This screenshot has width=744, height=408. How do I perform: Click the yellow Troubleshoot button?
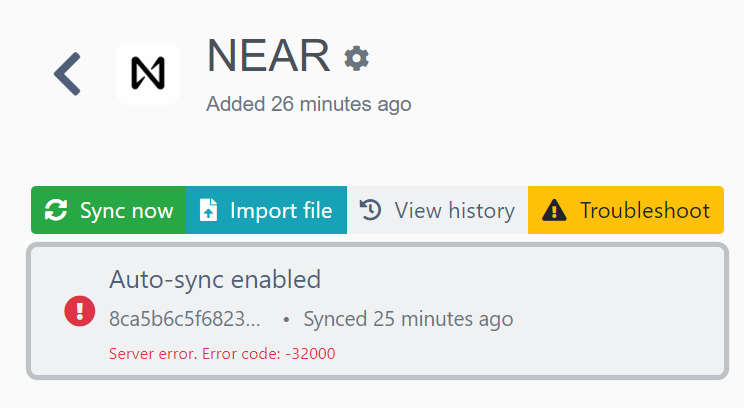(x=626, y=210)
